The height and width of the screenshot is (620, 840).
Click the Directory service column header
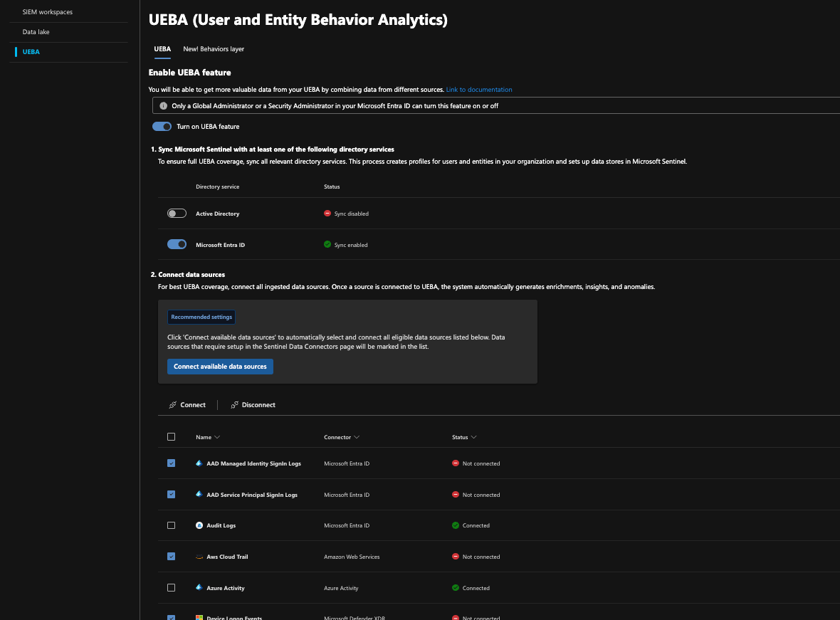click(218, 186)
